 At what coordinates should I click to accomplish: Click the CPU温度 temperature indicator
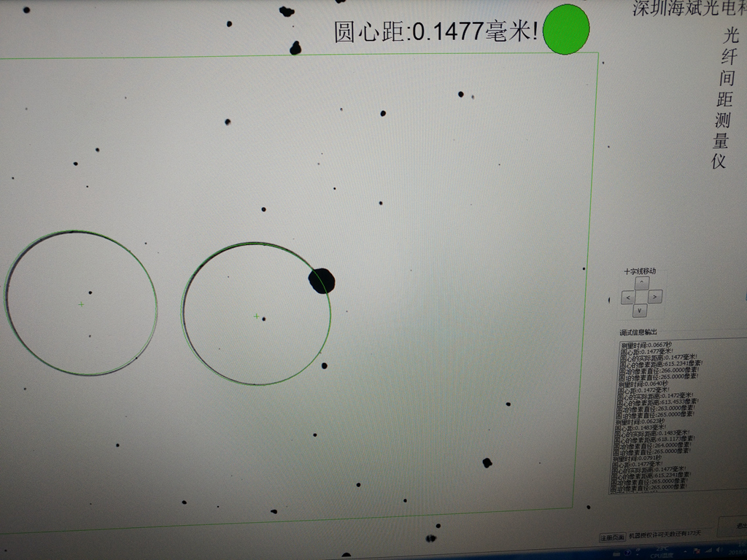coord(662,553)
